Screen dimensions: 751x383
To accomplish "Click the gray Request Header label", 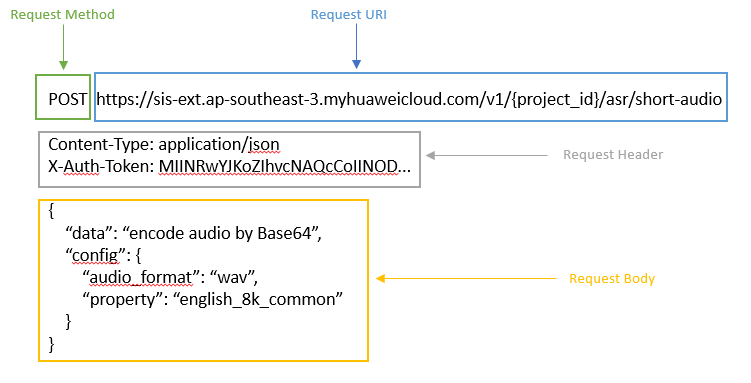I will (x=613, y=155).
